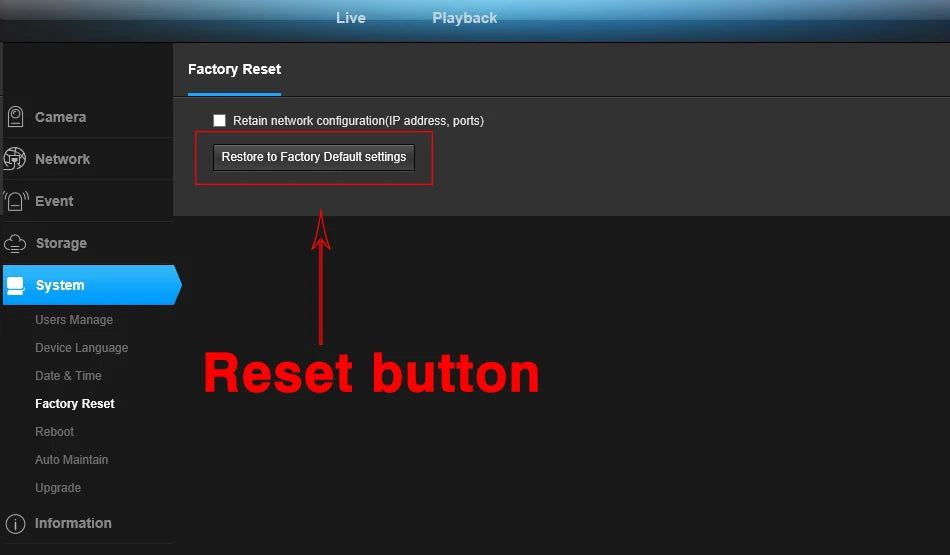Open the Upgrade page
Image resolution: width=950 pixels, height=555 pixels.
58,488
